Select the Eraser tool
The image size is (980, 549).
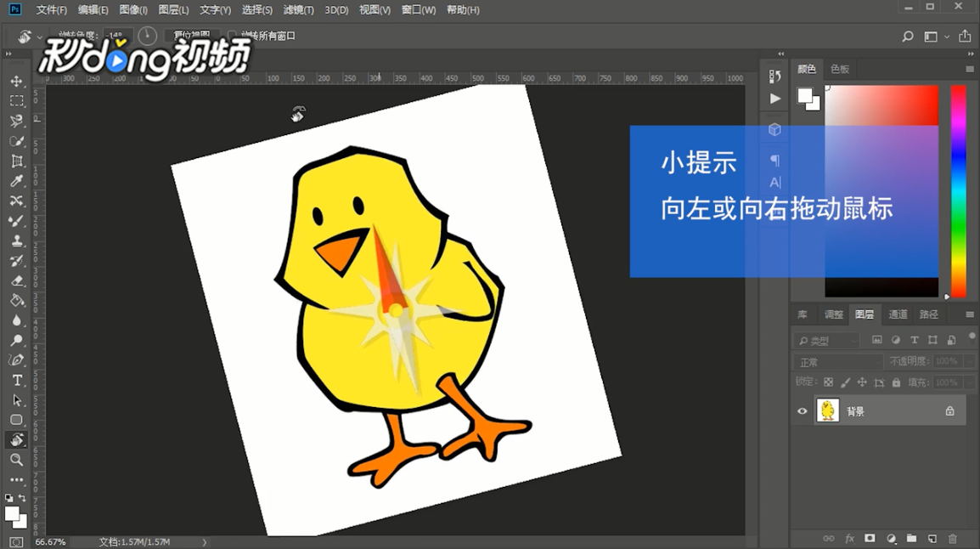tap(17, 281)
